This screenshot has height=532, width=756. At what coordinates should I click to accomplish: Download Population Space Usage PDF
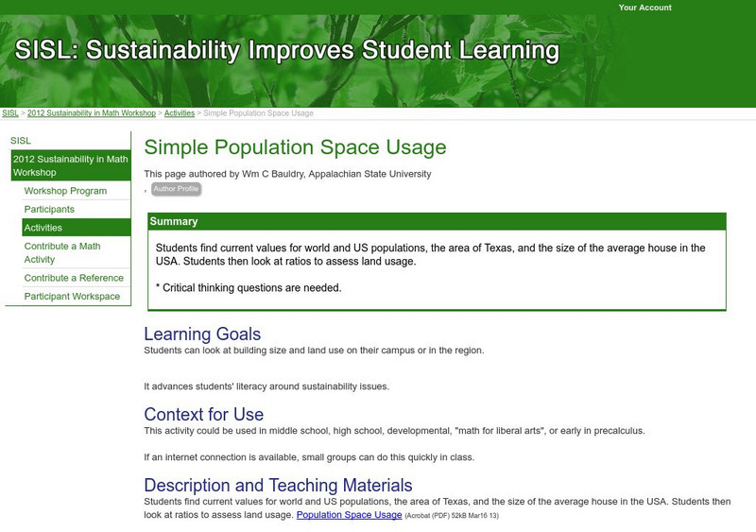tap(349, 515)
